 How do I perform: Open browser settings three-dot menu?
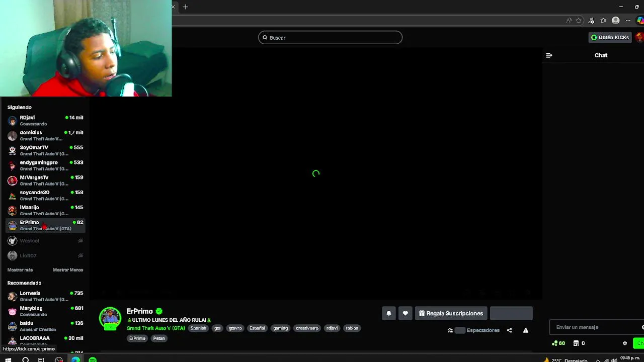click(x=628, y=21)
